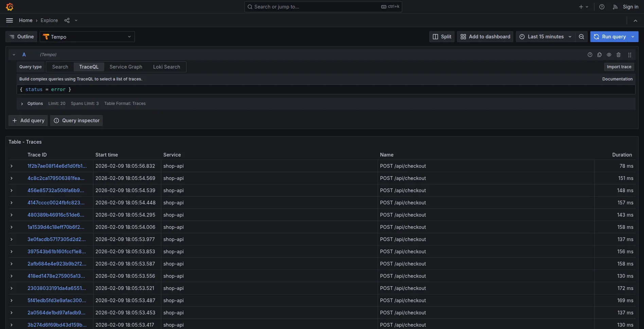Expand the Options section
Image resolution: width=644 pixels, height=329 pixels.
(22, 104)
